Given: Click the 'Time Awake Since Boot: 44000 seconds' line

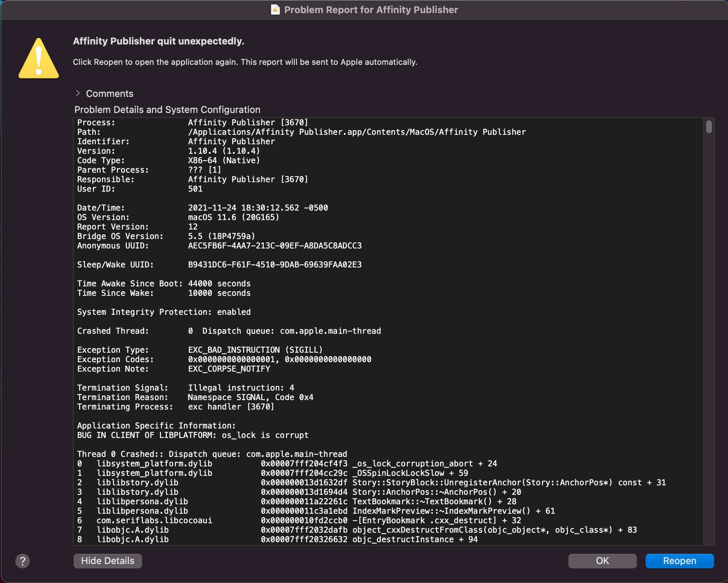Looking at the screenshot, I should (164, 283).
